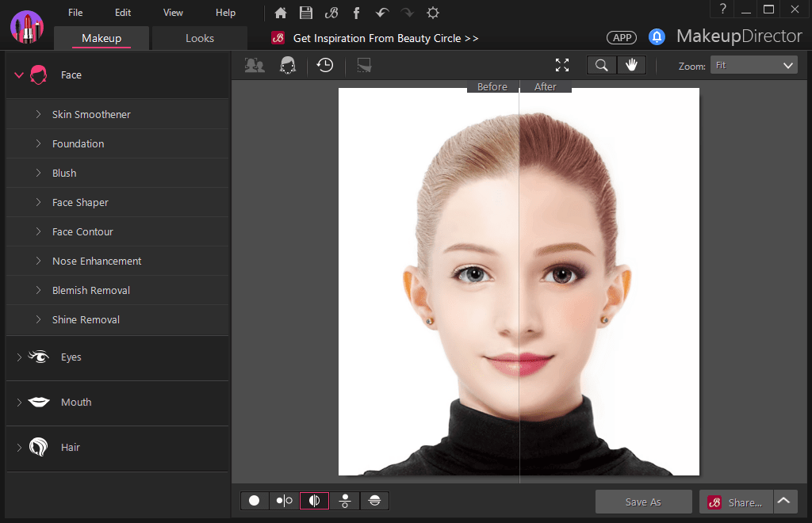Viewport: 812px width, 523px height.
Task: Switch to side-by-side compare view mode
Action: pos(284,501)
